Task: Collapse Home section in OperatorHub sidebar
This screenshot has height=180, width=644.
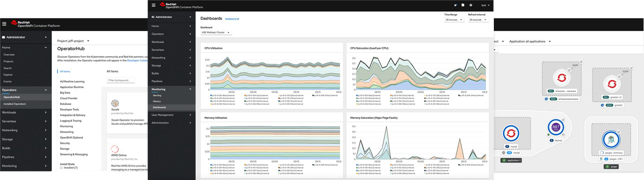Action: click(25, 47)
